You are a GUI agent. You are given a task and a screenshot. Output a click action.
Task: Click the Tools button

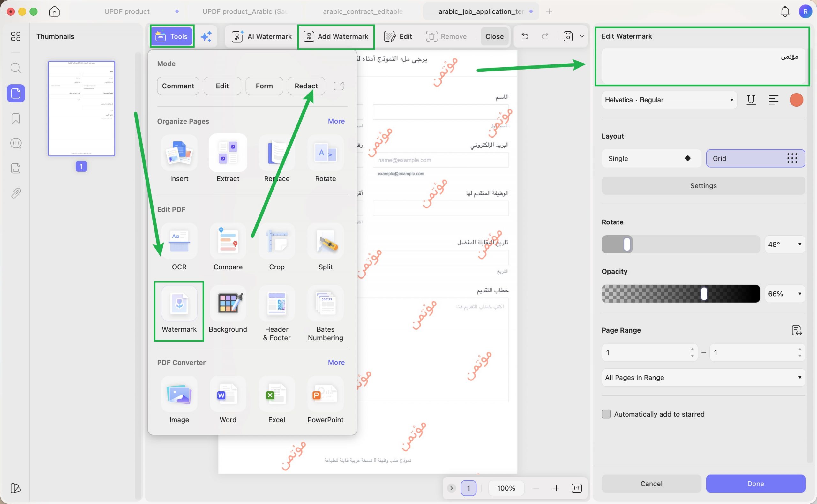pyautogui.click(x=172, y=36)
